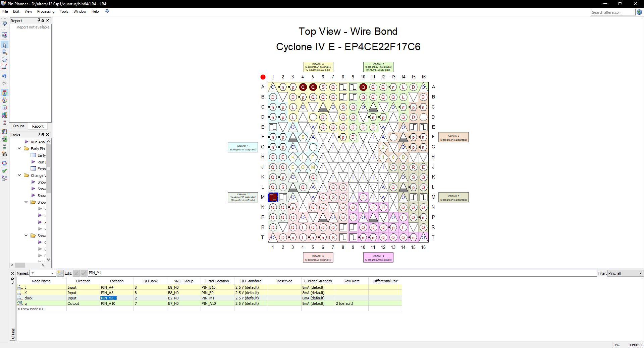Click the P-marked pin icon in the sidebar

click(4, 132)
